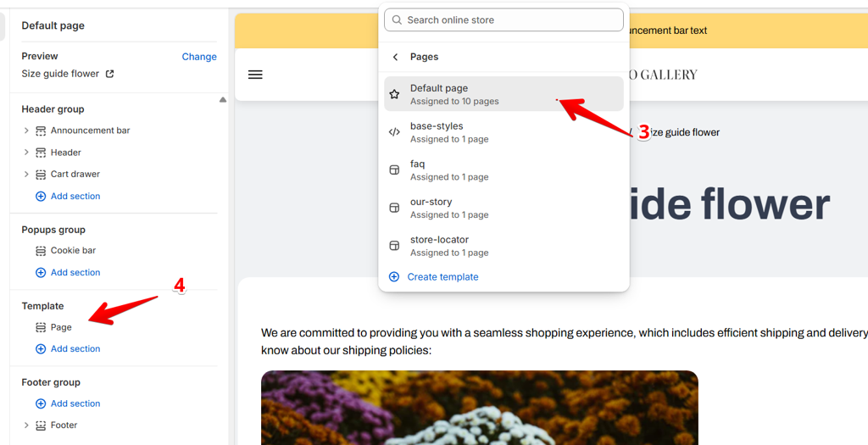This screenshot has height=445, width=868.
Task: Select the Footer tree item
Action: (x=64, y=426)
